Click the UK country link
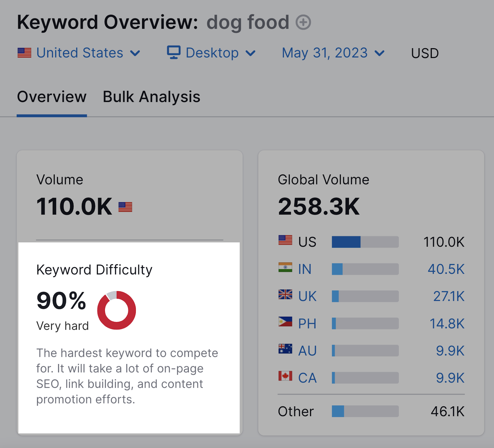The image size is (494, 448). click(307, 296)
